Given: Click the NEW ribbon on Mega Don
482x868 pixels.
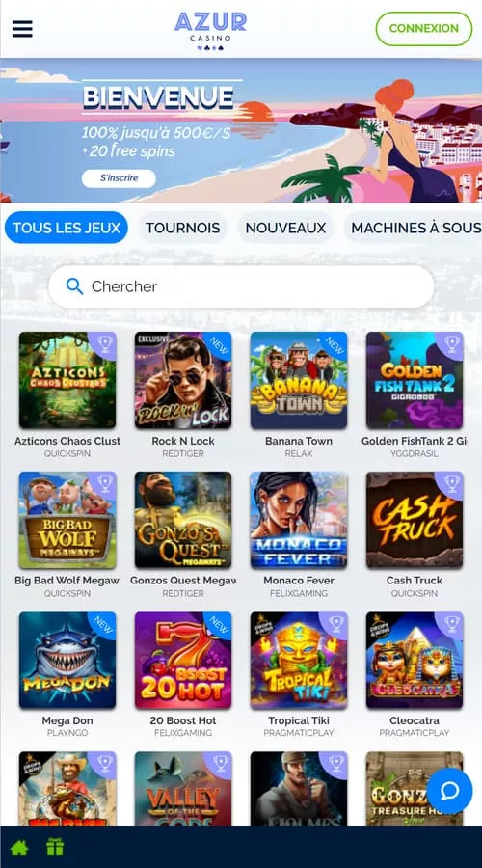Looking at the screenshot, I should coord(103,624).
